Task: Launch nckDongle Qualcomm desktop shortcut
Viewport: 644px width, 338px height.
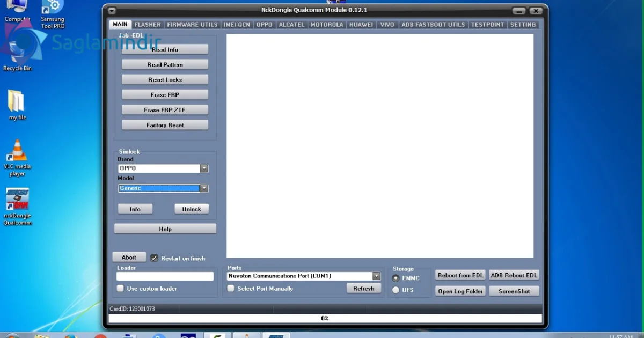Action: (x=17, y=207)
